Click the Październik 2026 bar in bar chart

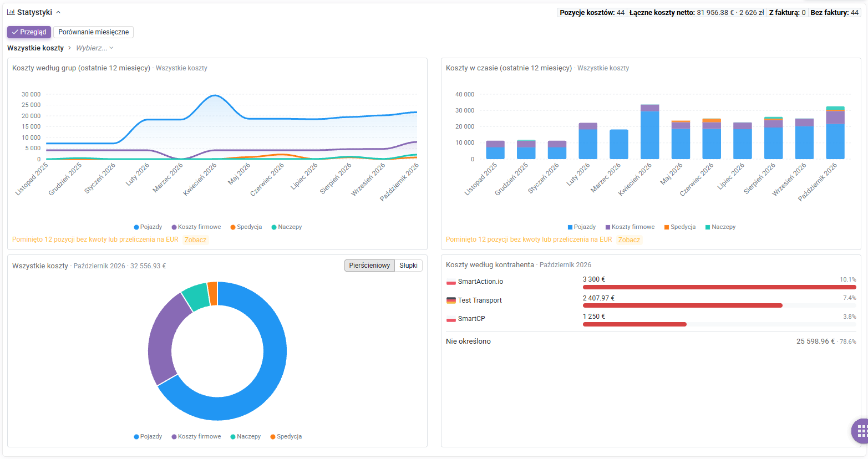pyautogui.click(x=835, y=133)
